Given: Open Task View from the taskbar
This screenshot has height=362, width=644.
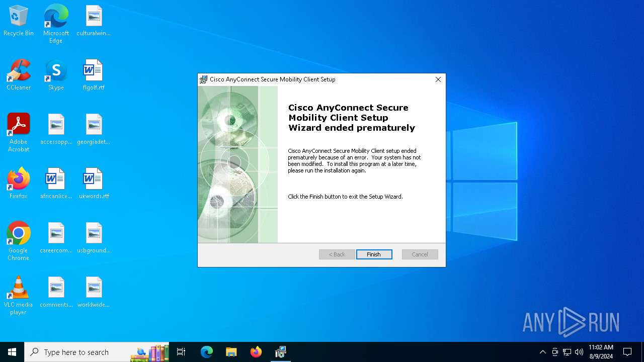Looking at the screenshot, I should (x=181, y=352).
